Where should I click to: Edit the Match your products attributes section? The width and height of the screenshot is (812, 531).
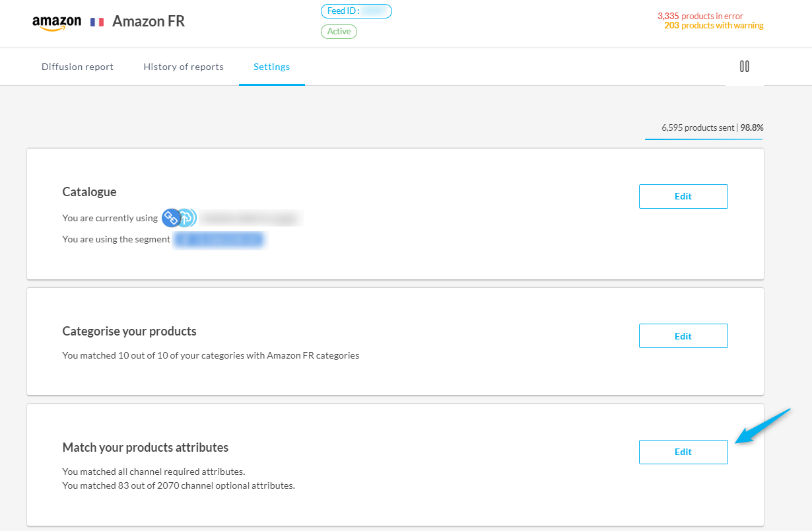pos(683,452)
